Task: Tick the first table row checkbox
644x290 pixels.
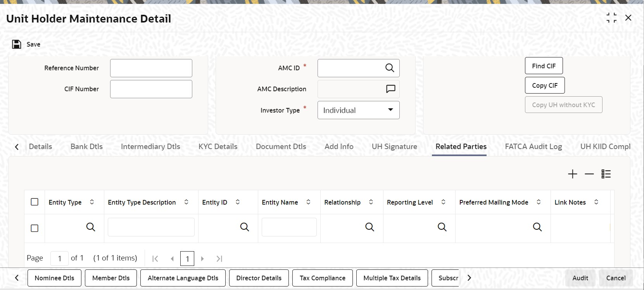Action: tap(35, 228)
